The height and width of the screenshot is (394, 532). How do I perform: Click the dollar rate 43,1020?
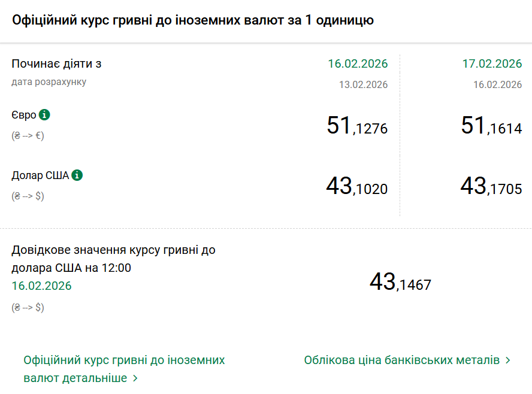pos(357,187)
